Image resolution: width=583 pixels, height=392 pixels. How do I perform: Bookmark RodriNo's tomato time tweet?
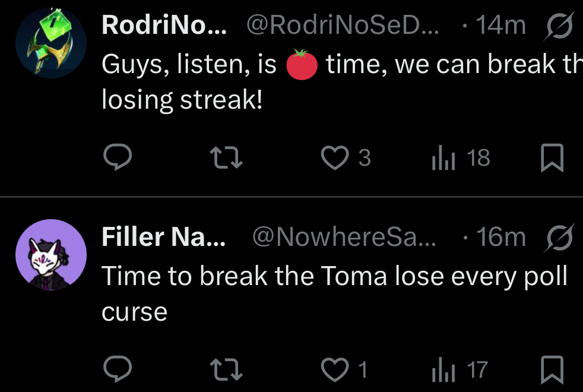(553, 158)
